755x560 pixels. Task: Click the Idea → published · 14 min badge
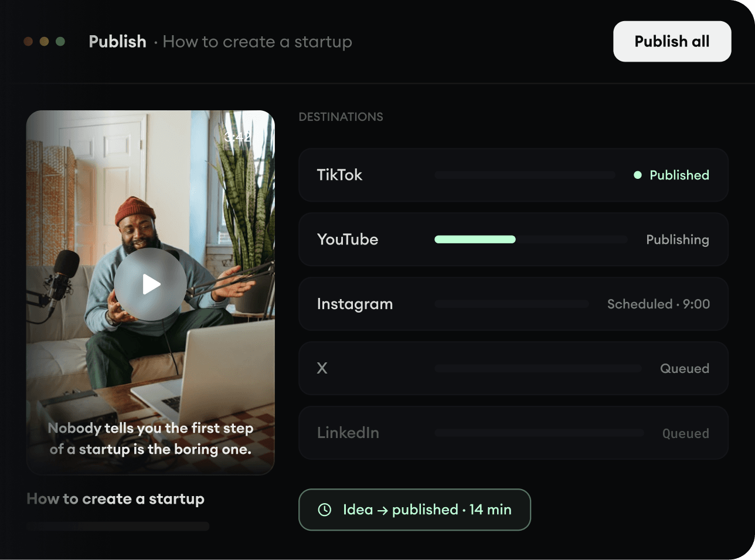[x=414, y=510]
